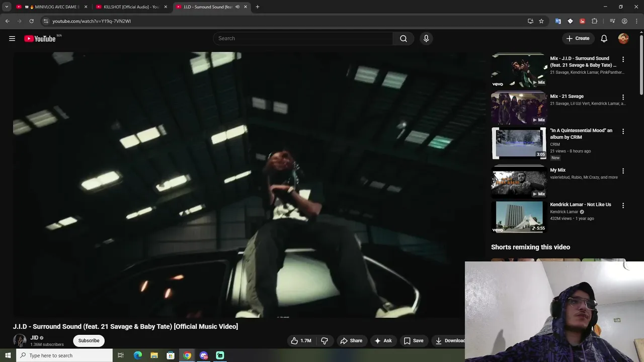Screen dimensions: 644x362
Task: Go back with the browser back arrow
Action: click(x=7, y=21)
